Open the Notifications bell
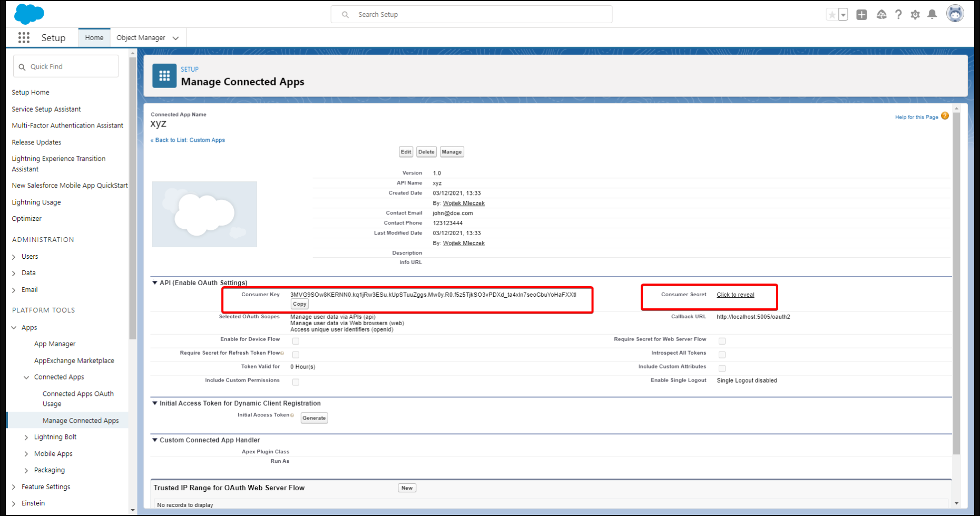Image resolution: width=980 pixels, height=516 pixels. click(x=932, y=15)
